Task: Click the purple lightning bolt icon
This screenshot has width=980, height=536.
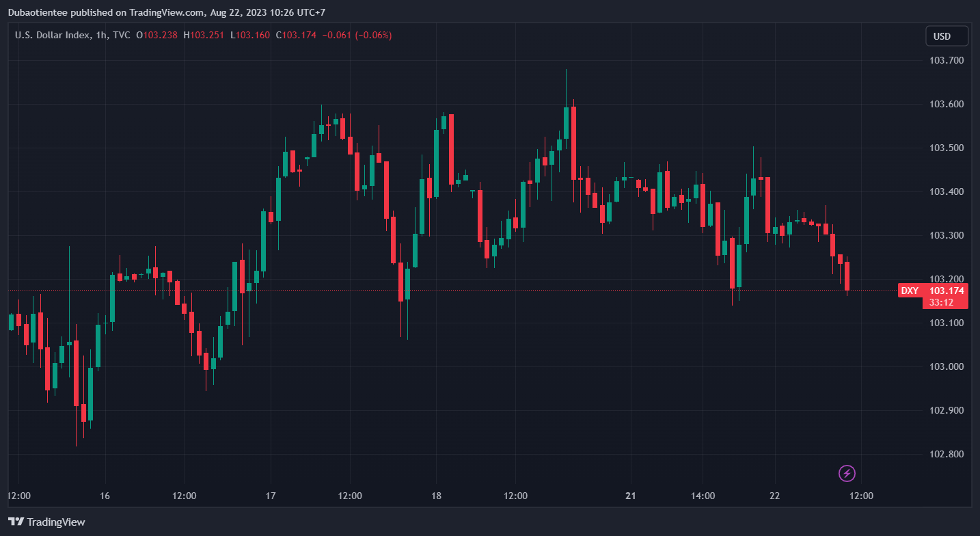Action: 847,473
